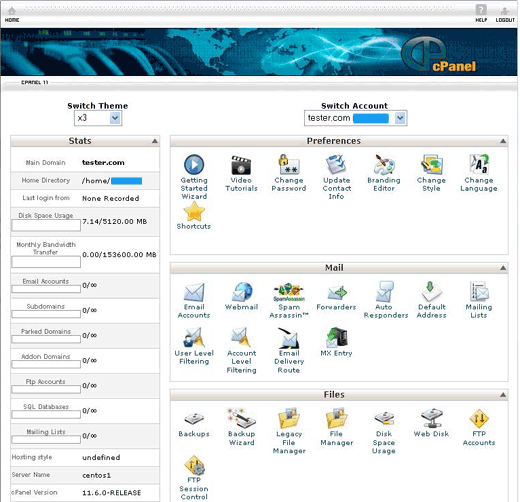Open Video Tutorials
This screenshot has width=520, height=502.
(241, 173)
